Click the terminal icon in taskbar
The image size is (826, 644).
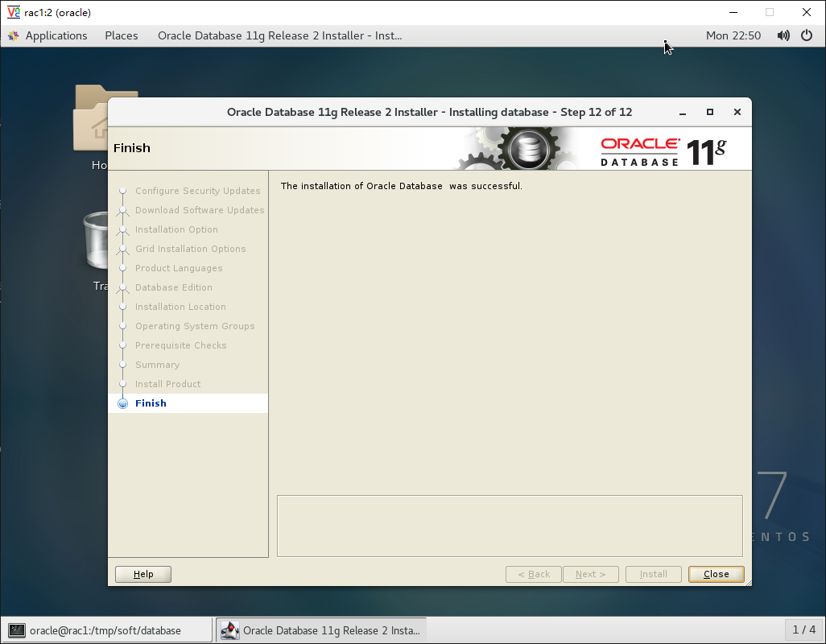pyautogui.click(x=17, y=630)
